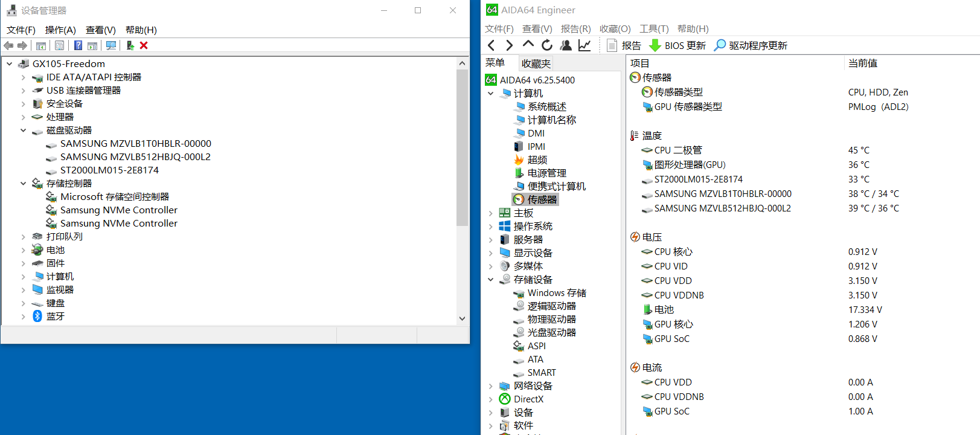This screenshot has height=435, width=980.
Task: Select SAMSUNG MZVLB1T0HBLR-00000 disk in Device Manager
Action: coord(136,143)
